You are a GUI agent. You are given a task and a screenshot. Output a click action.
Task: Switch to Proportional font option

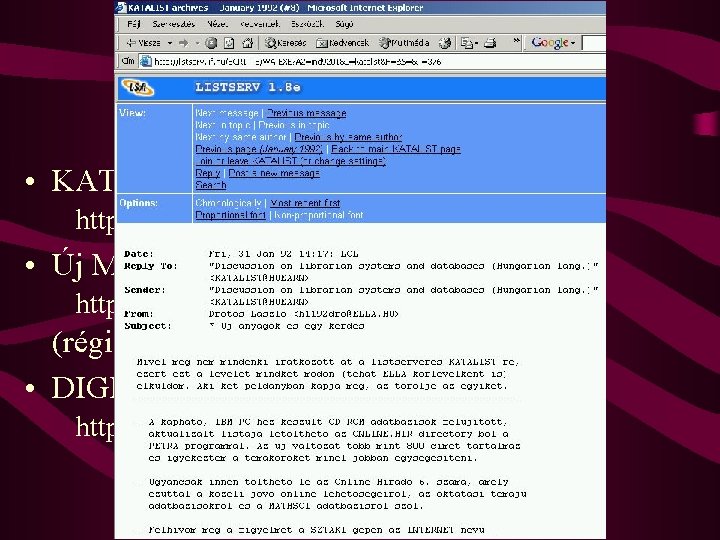point(231,215)
